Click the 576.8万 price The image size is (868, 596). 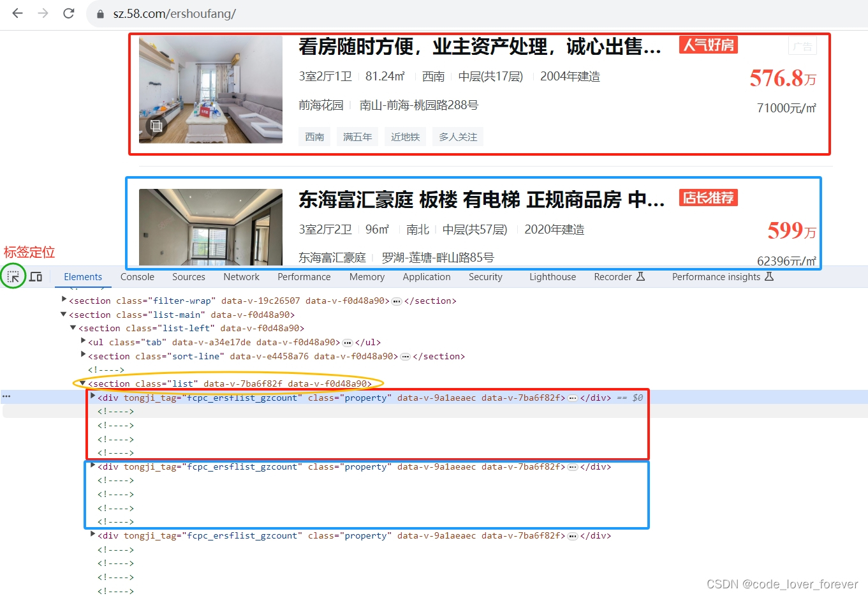pos(783,78)
